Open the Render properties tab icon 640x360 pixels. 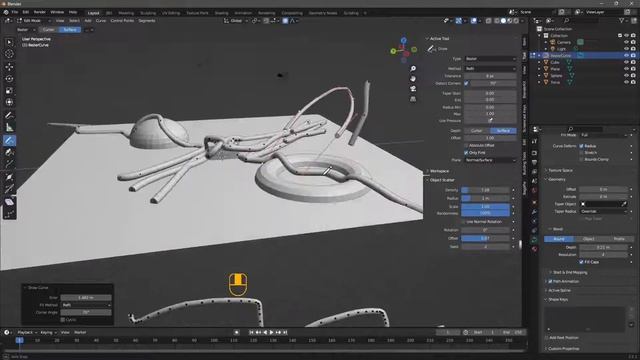tap(534, 153)
